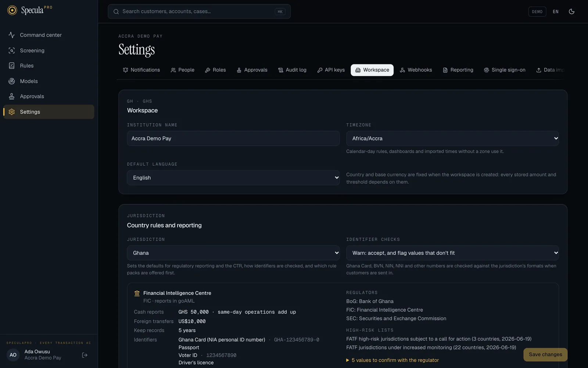Click the Institution name field

233,138
